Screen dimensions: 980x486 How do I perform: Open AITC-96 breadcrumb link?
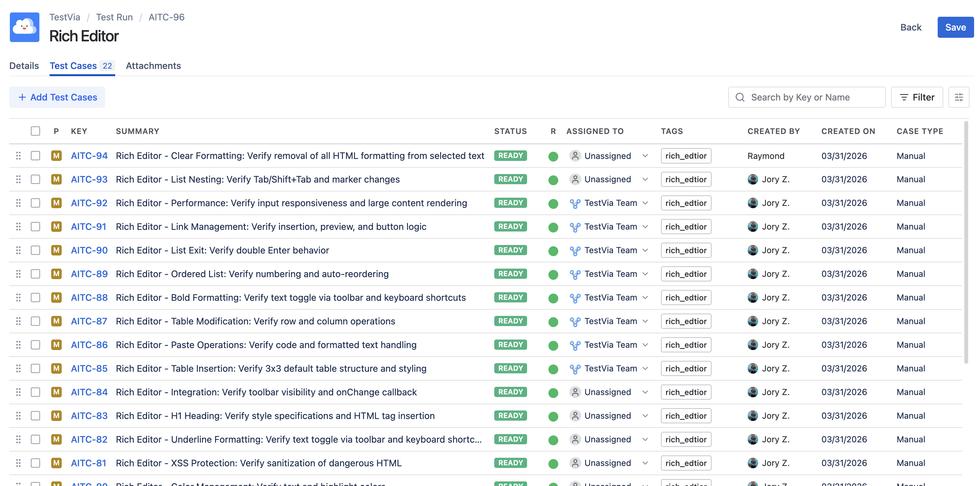166,17
